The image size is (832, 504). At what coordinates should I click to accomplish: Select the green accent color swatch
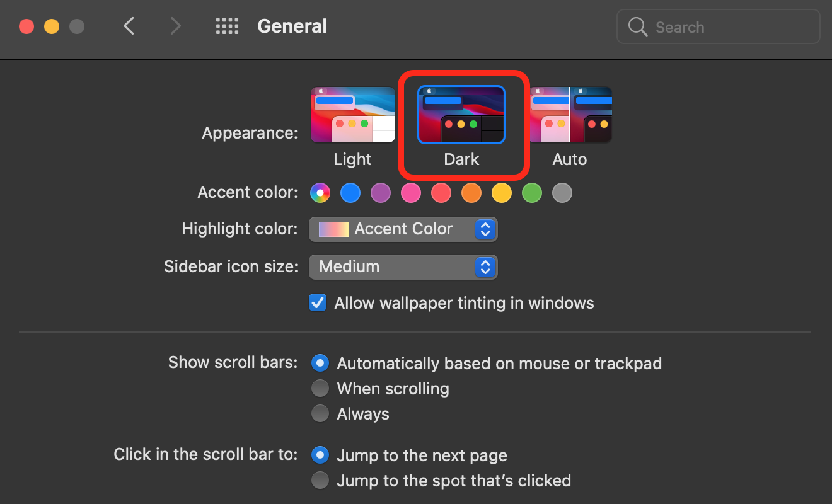click(531, 193)
